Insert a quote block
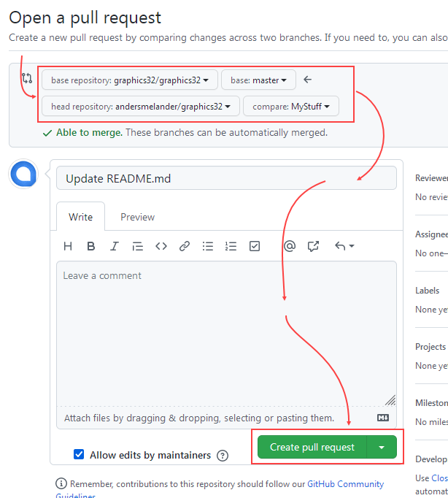448x498 pixels. click(138, 246)
